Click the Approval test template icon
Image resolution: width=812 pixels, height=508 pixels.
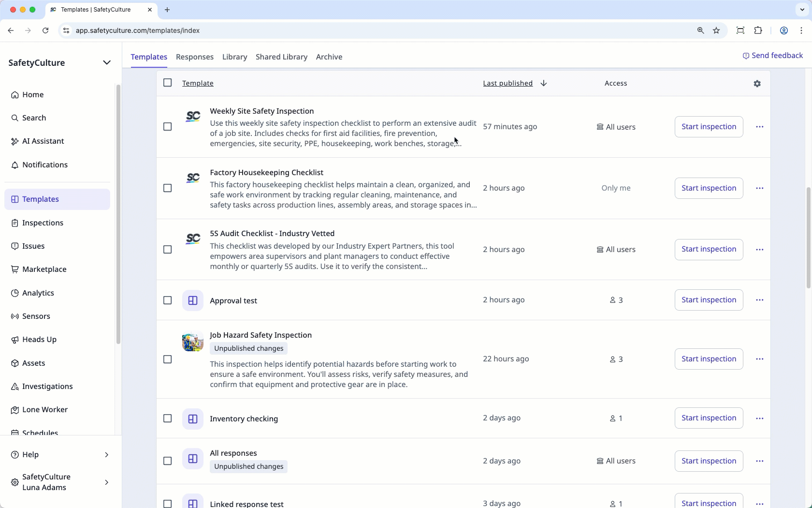pos(192,300)
